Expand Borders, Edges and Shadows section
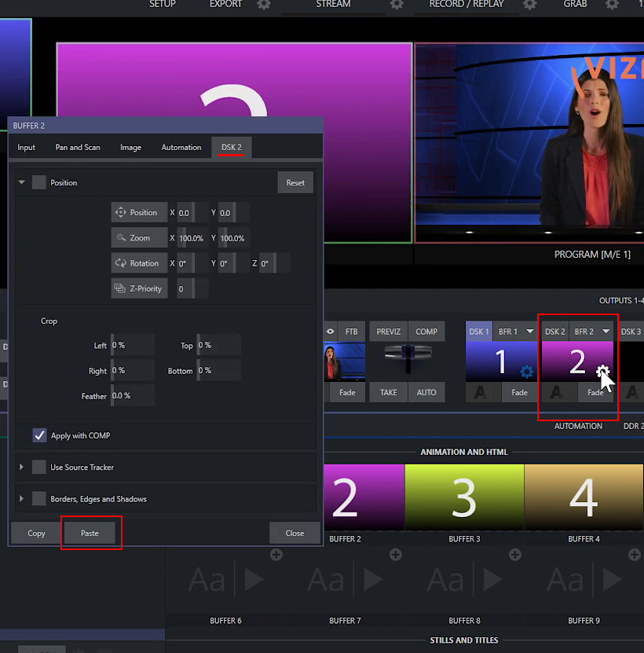Screen dimensions: 644x653 pos(22,498)
